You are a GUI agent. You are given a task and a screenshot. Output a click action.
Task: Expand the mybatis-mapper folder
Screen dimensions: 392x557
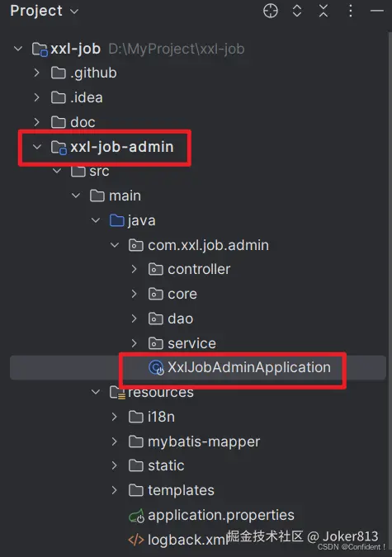coord(114,441)
